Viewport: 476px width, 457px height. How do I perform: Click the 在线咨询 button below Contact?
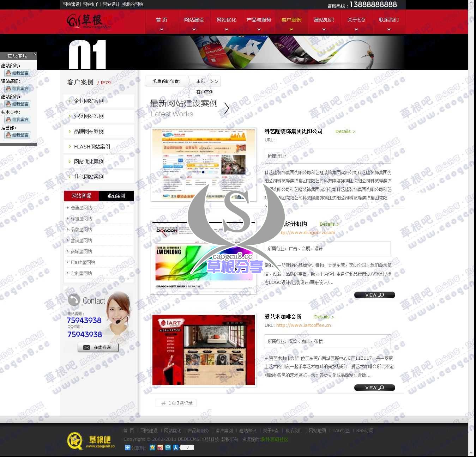coord(98,347)
